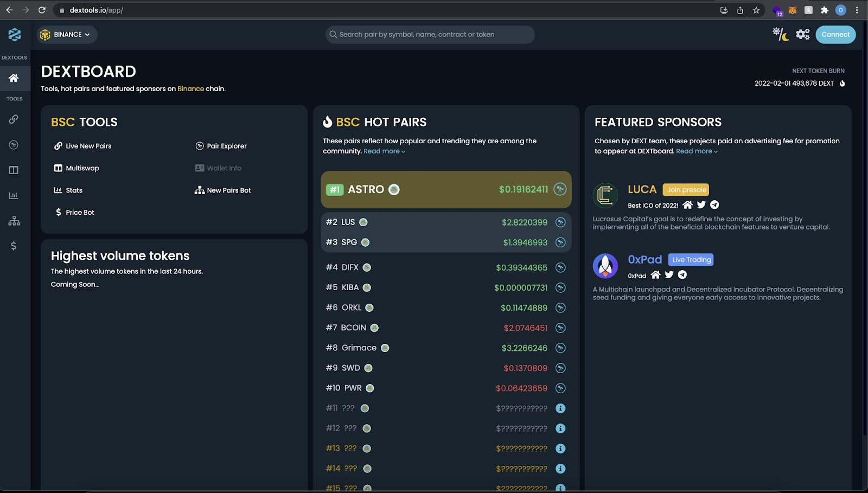Open the settings gears icon
Viewport: 868px width, 493px height.
(803, 35)
